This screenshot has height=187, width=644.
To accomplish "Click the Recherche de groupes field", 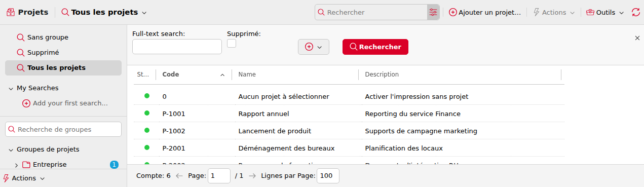I will [x=63, y=129].
